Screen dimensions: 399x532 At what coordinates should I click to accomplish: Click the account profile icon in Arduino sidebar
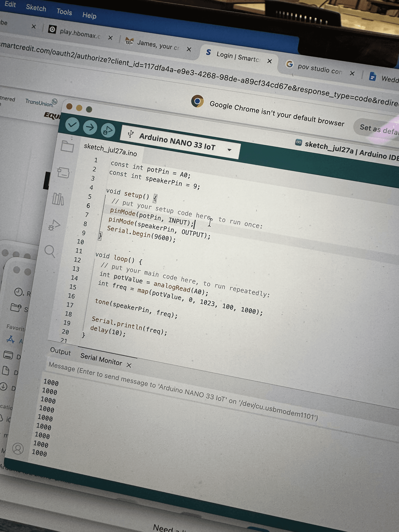pyautogui.click(x=18, y=448)
